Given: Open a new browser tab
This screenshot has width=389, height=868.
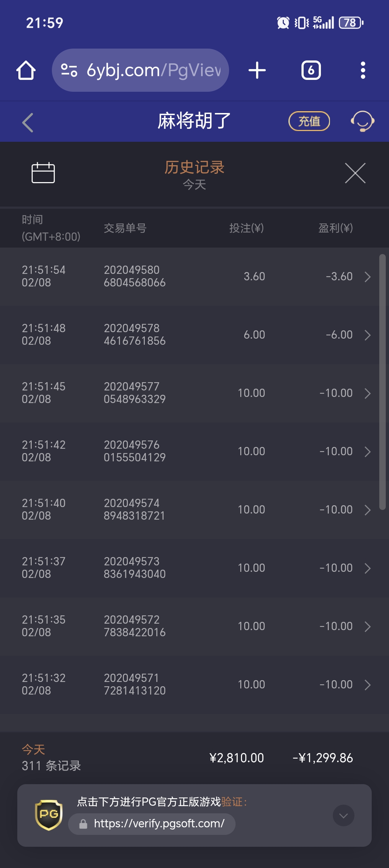Looking at the screenshot, I should pyautogui.click(x=257, y=70).
